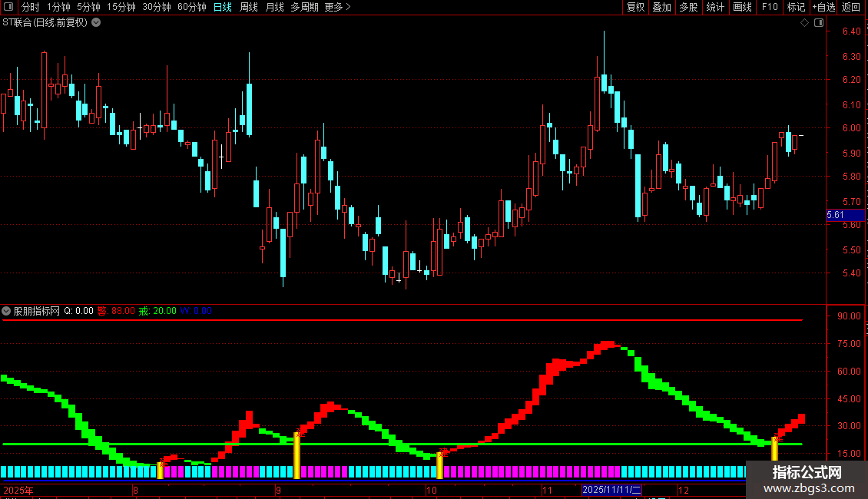868x499 pixels.
Task: Switch to 周线 weekly chart
Action: tap(249, 7)
